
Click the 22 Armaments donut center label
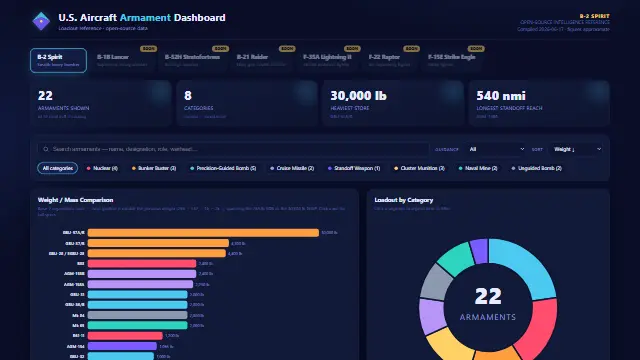(x=488, y=304)
